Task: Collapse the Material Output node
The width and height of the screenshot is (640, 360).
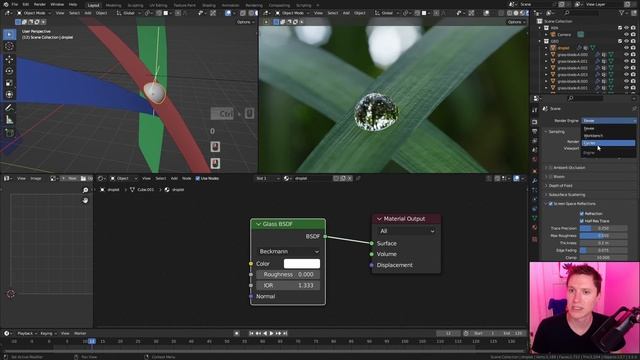Action: click(379, 219)
